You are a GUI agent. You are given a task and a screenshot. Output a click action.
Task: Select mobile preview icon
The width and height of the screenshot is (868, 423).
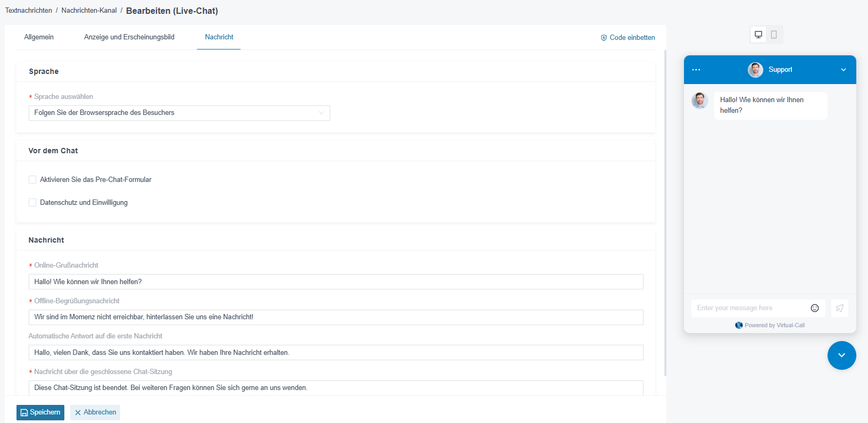click(x=774, y=35)
